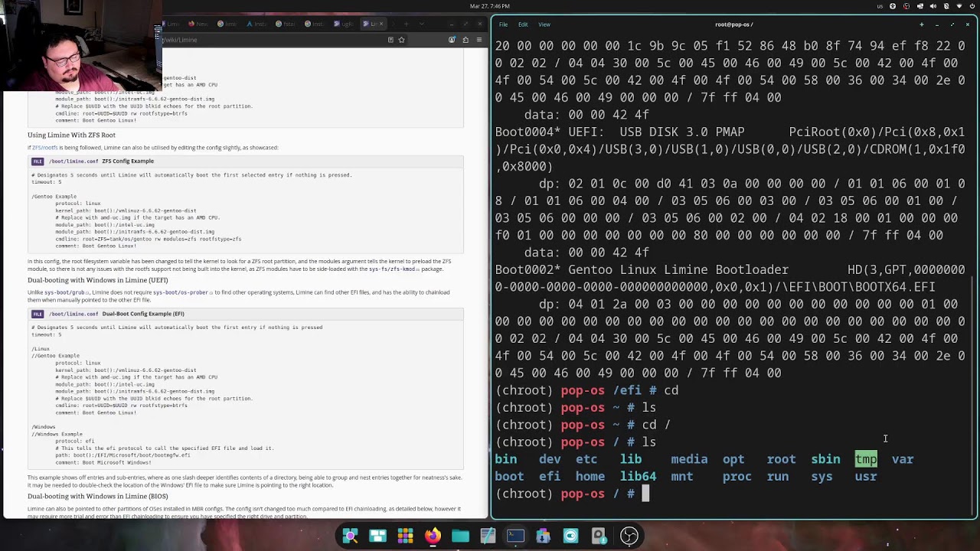Click the 'Dual-booting with Windows in Limine (BIOS)' heading
Image resolution: width=980 pixels, height=551 pixels.
[x=98, y=496]
